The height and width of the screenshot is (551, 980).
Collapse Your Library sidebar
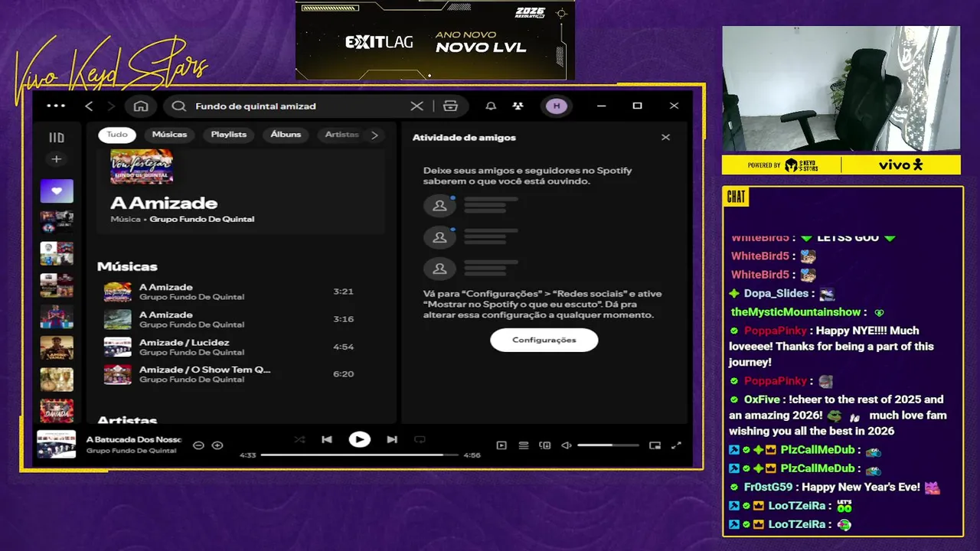pos(57,138)
